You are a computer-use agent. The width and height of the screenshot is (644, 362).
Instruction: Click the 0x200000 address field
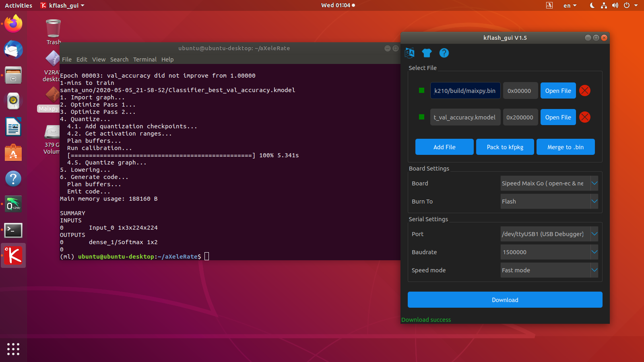tap(520, 117)
